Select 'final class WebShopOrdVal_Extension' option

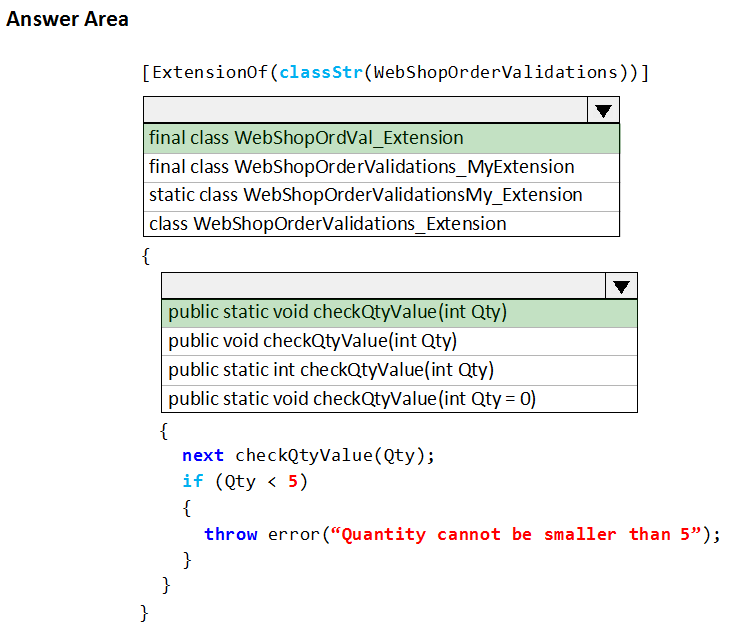[x=381, y=138]
